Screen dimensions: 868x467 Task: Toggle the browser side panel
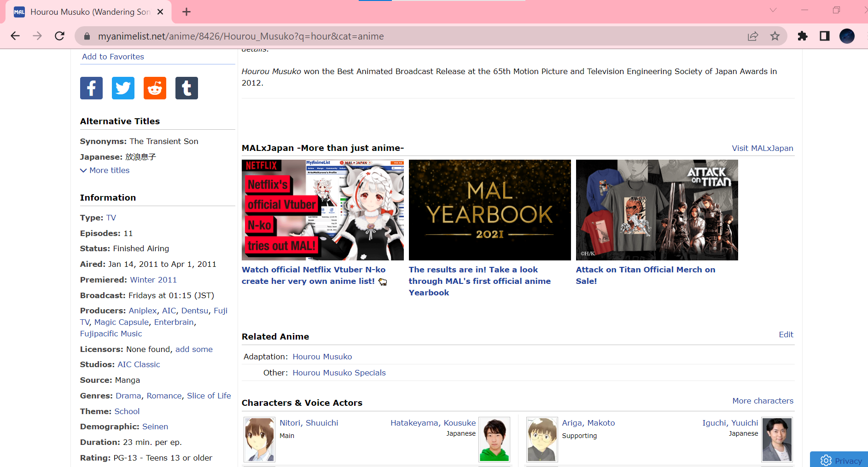pyautogui.click(x=824, y=36)
